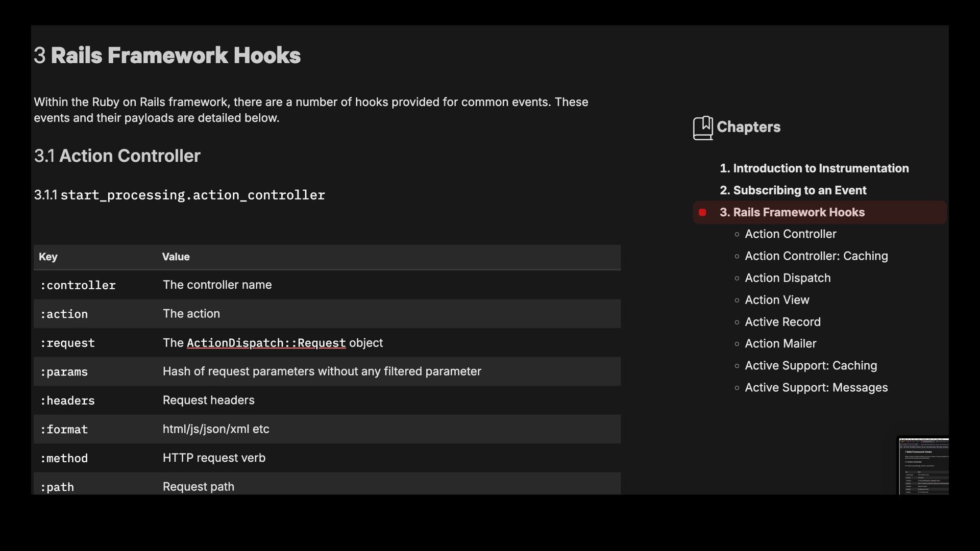Click the Key column header
980x551 pixels.
coord(48,257)
